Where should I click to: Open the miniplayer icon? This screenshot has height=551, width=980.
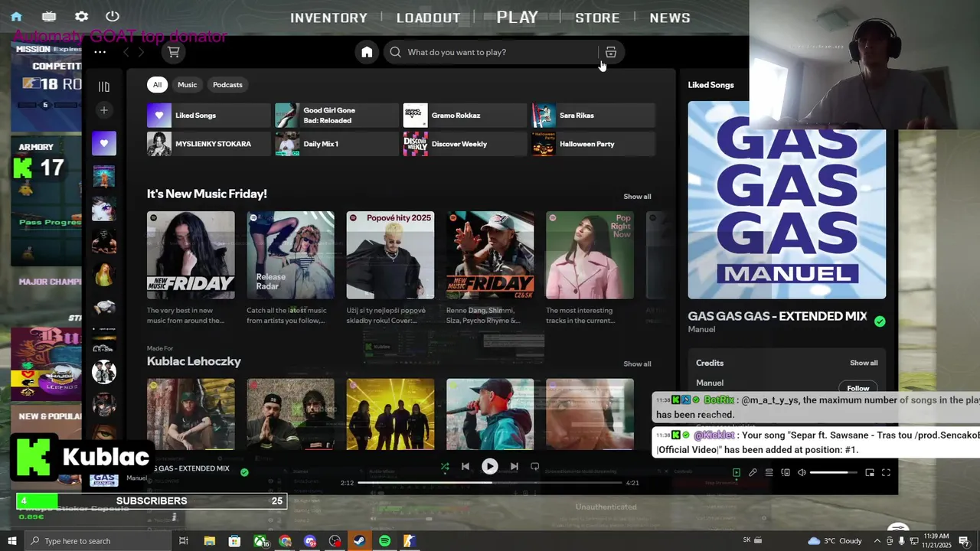(870, 473)
